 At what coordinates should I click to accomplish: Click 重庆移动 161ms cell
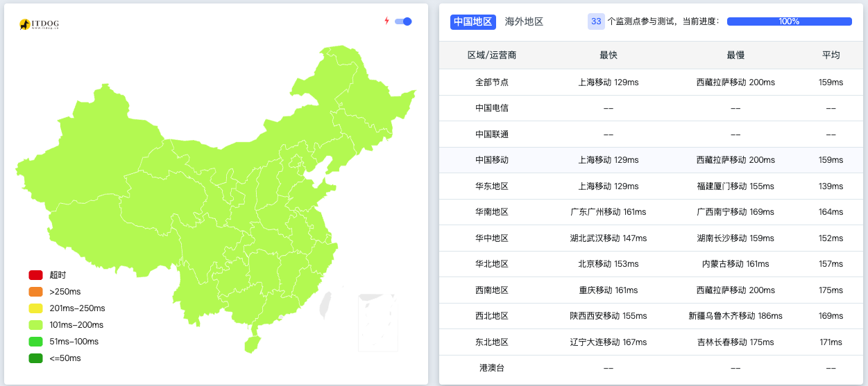609,290
